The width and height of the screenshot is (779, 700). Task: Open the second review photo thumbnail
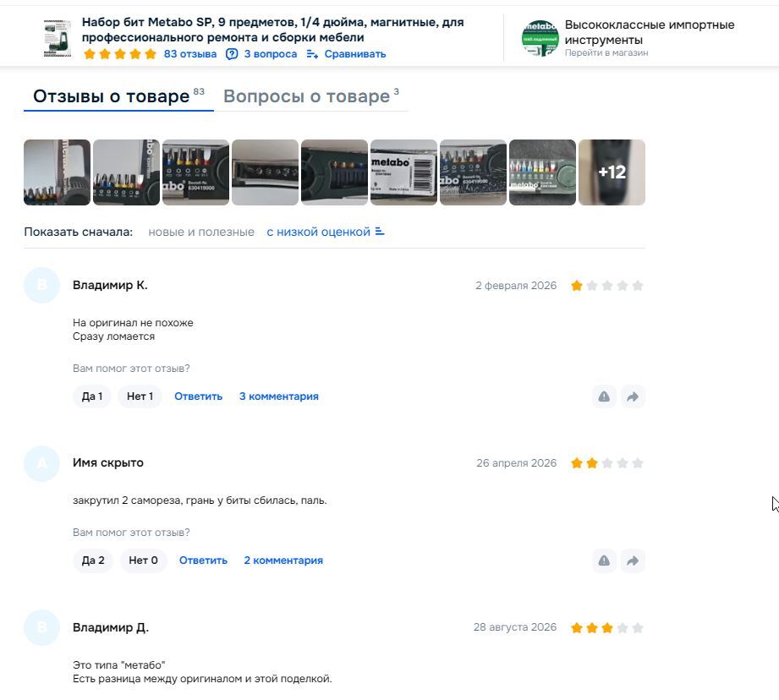(x=127, y=172)
